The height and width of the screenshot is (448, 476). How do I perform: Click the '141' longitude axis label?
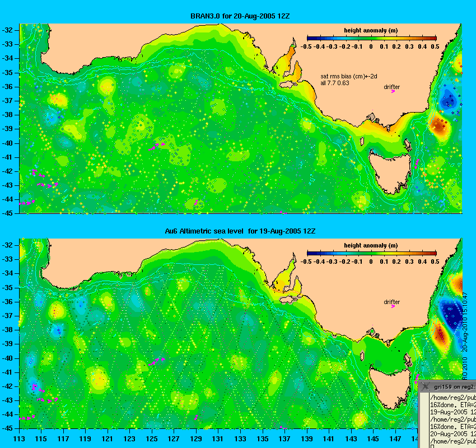pyautogui.click(x=329, y=439)
